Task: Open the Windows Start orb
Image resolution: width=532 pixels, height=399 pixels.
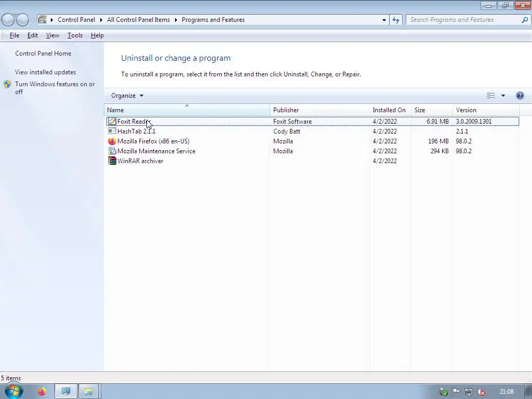Action: 14,391
